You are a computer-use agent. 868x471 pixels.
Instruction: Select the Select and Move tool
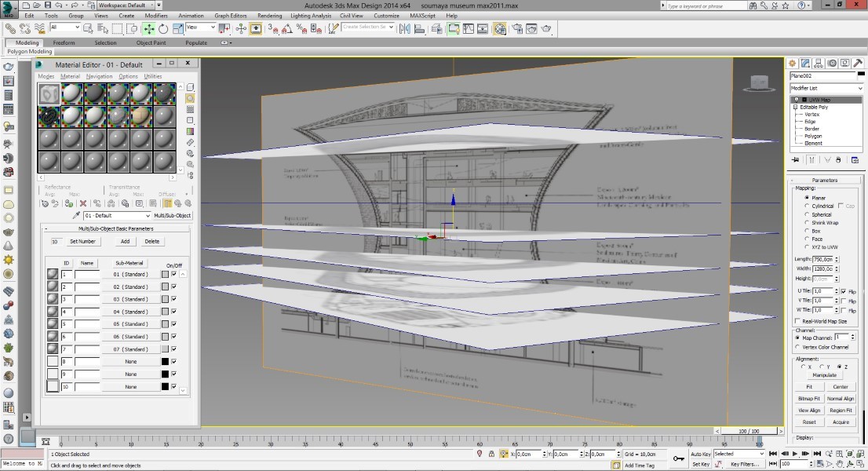pyautogui.click(x=148, y=28)
